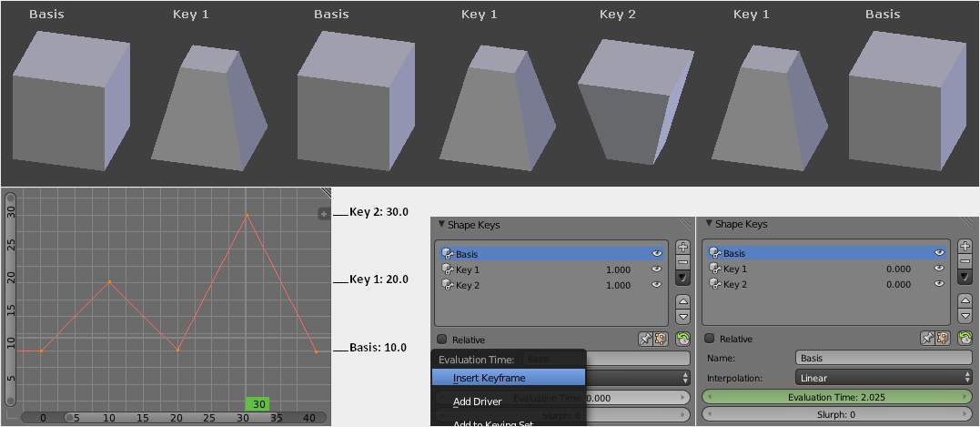Toggle Basis eye visibility in right panel

(x=939, y=252)
